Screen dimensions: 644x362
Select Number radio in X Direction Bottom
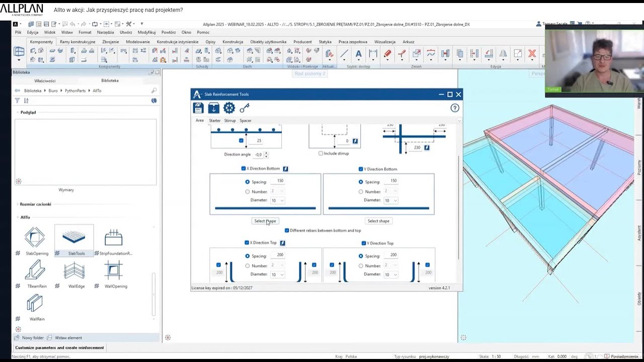point(248,192)
